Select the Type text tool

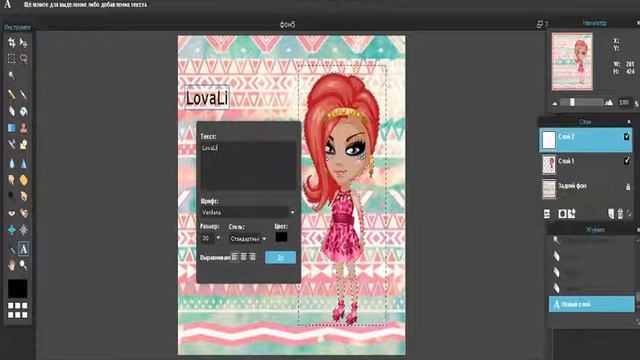tap(24, 249)
